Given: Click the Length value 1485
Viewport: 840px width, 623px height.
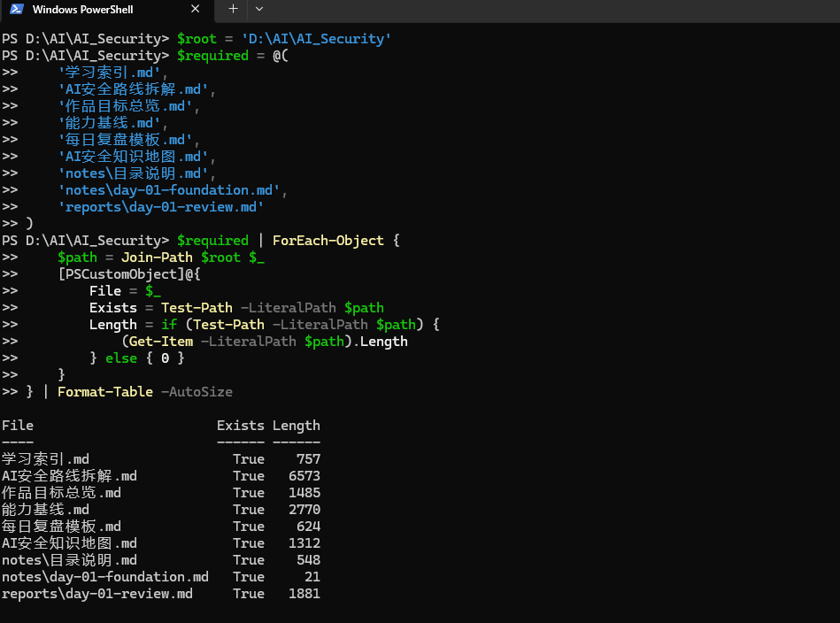Looking at the screenshot, I should tap(304, 493).
